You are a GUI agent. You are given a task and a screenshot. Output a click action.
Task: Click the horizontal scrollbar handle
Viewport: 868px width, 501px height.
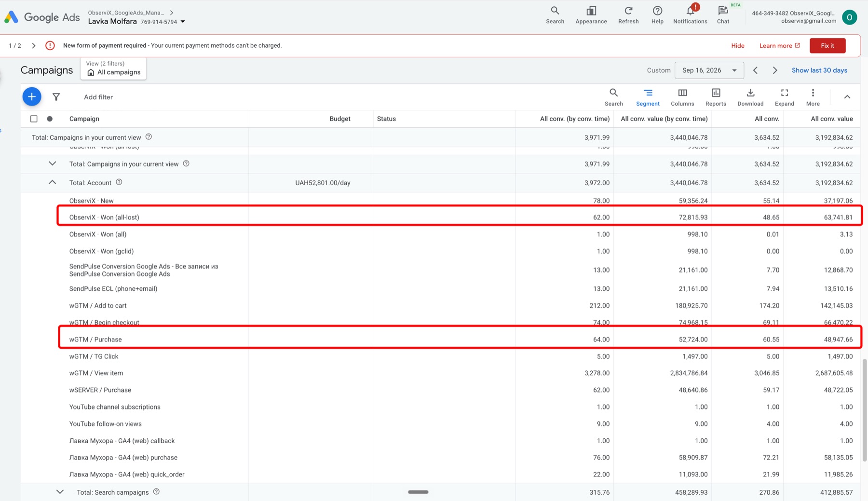click(x=418, y=492)
